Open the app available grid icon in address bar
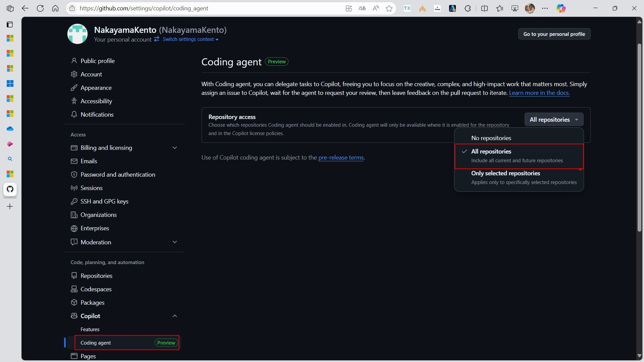Viewport: 644px width, 362px height. 349,8
